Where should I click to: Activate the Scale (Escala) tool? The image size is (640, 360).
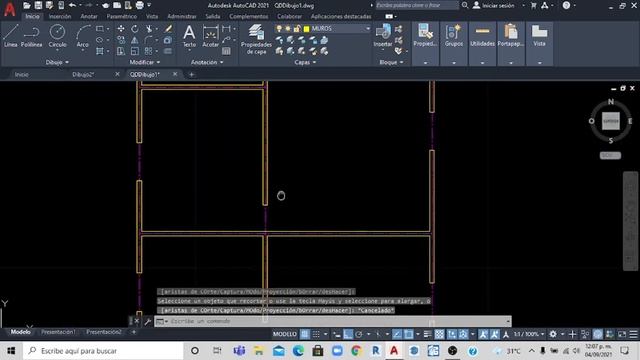click(134, 51)
